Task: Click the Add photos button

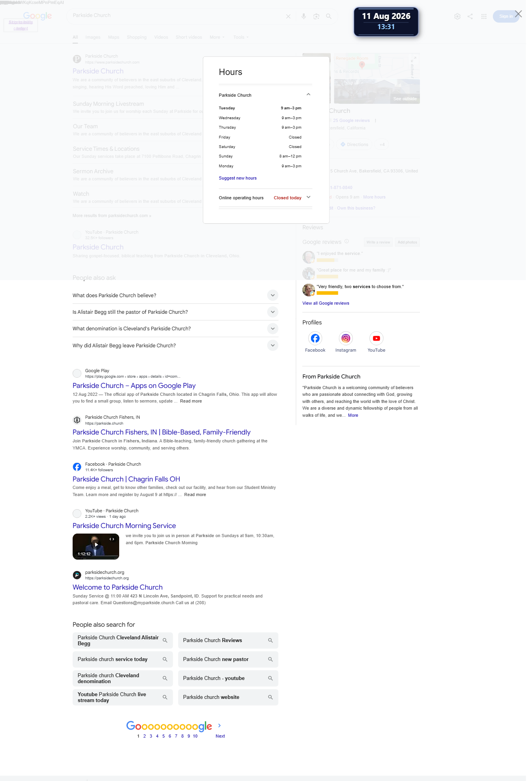Action: click(407, 242)
